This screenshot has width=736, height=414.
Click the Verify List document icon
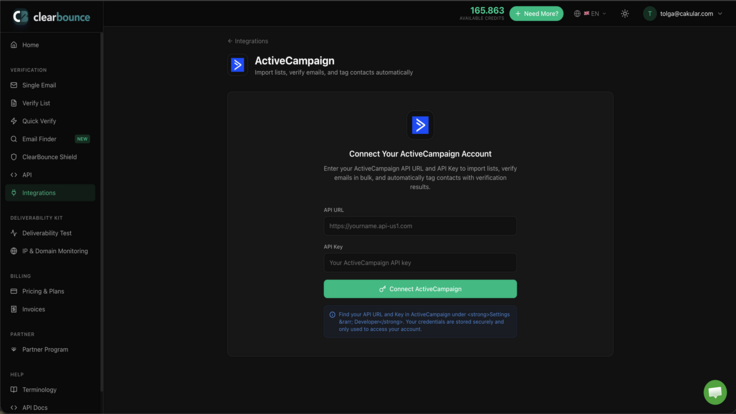click(14, 103)
